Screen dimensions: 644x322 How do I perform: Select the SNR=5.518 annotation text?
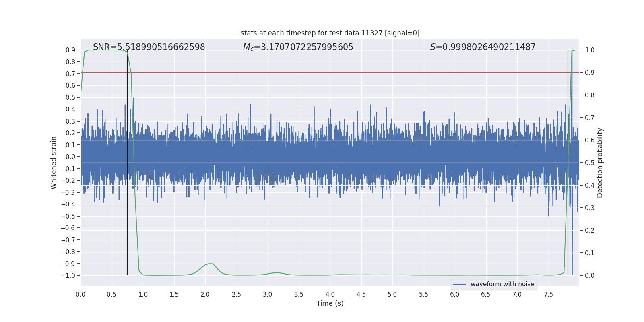149,47
